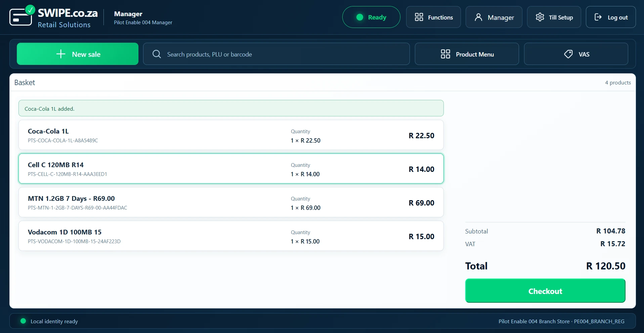
Task: Click the PTS-CELL-C-120MB-R14-AAA3EED1 code
Action: click(x=68, y=174)
